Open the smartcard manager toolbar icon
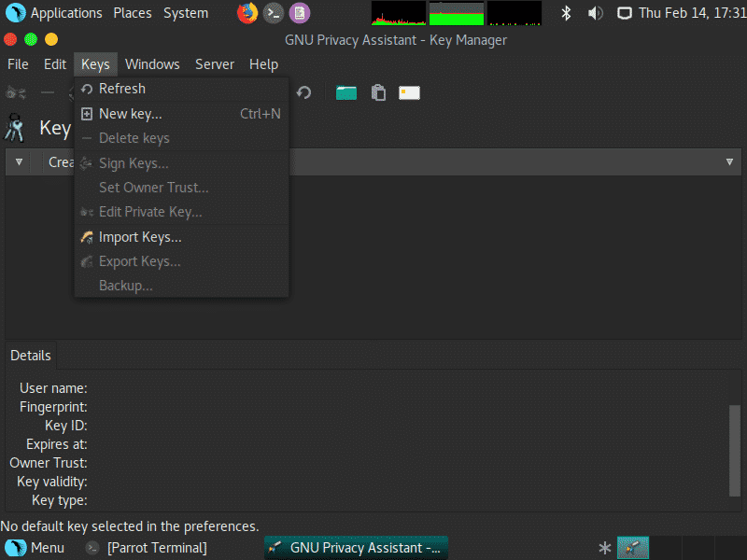Viewport: 747px width, 560px height. tap(409, 92)
